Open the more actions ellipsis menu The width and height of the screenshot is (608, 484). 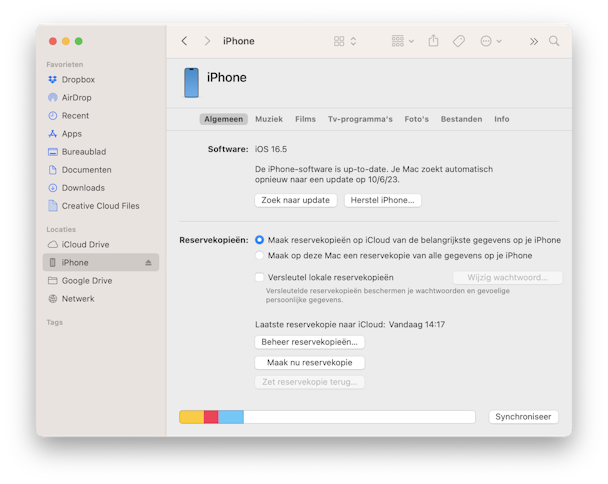point(491,41)
